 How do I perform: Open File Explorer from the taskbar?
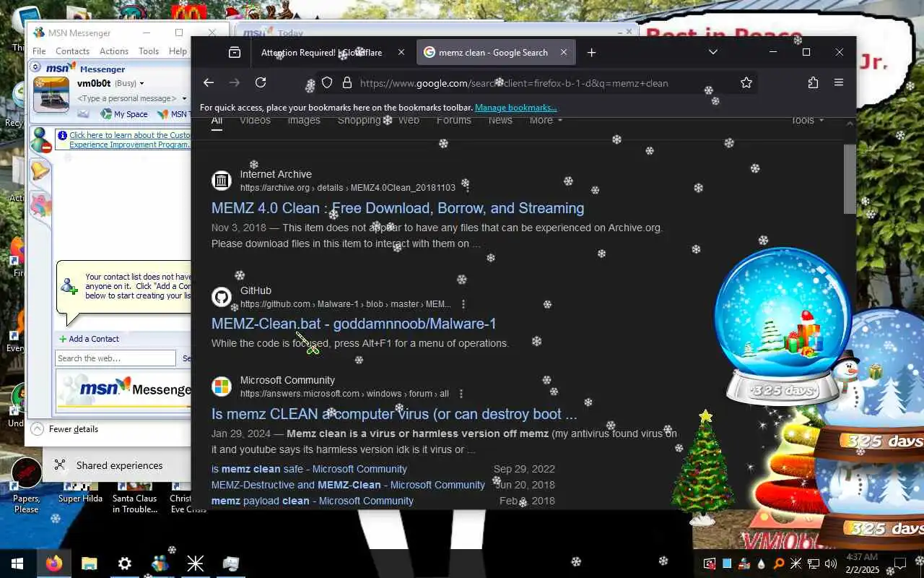click(89, 564)
